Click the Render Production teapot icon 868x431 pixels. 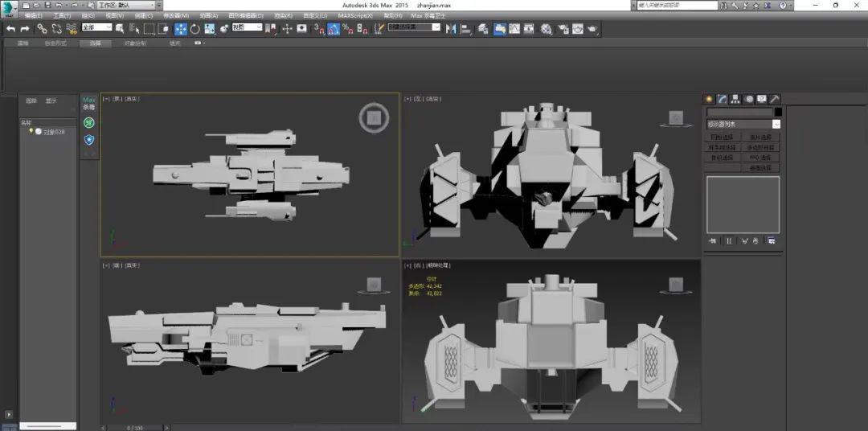[x=592, y=29]
